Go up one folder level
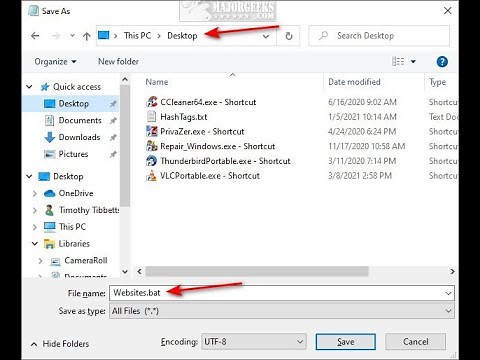Screen dimensions: 480x360 pyautogui.click(x=87, y=36)
